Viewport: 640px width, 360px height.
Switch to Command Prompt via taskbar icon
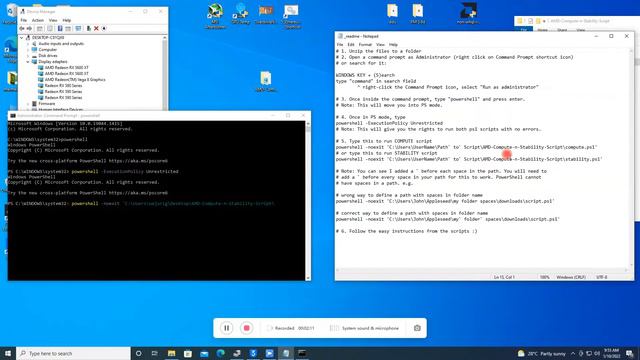click(x=302, y=353)
